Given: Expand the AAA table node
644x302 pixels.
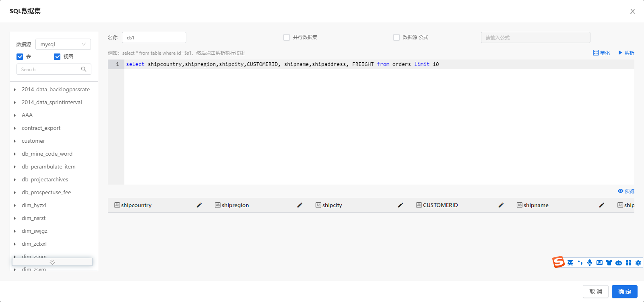Looking at the screenshot, I should (x=15, y=115).
